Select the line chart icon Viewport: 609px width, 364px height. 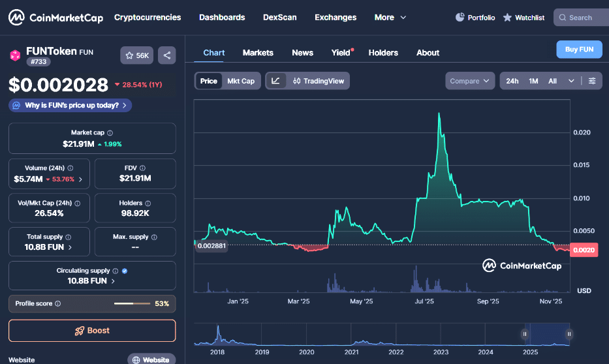pyautogui.click(x=275, y=81)
